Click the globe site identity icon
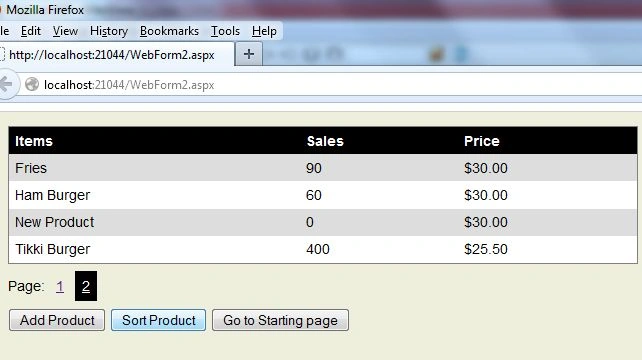The image size is (642, 360). 32,84
